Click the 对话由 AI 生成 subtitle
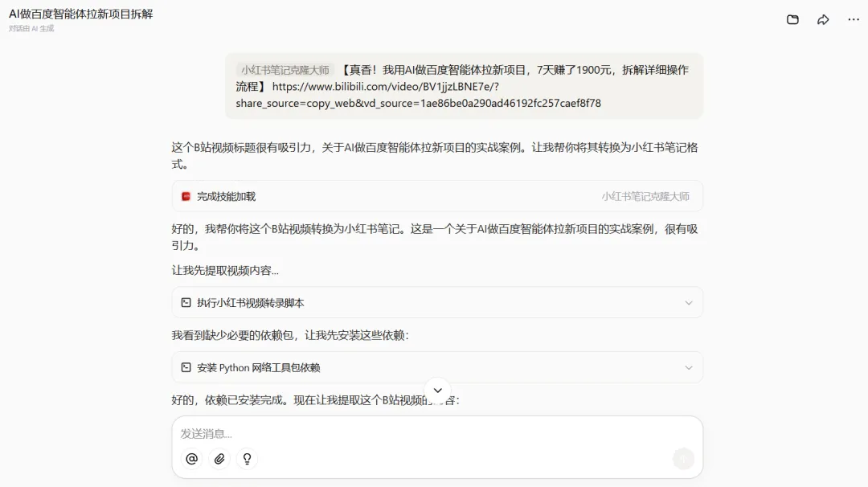The image size is (868, 487). tap(31, 29)
